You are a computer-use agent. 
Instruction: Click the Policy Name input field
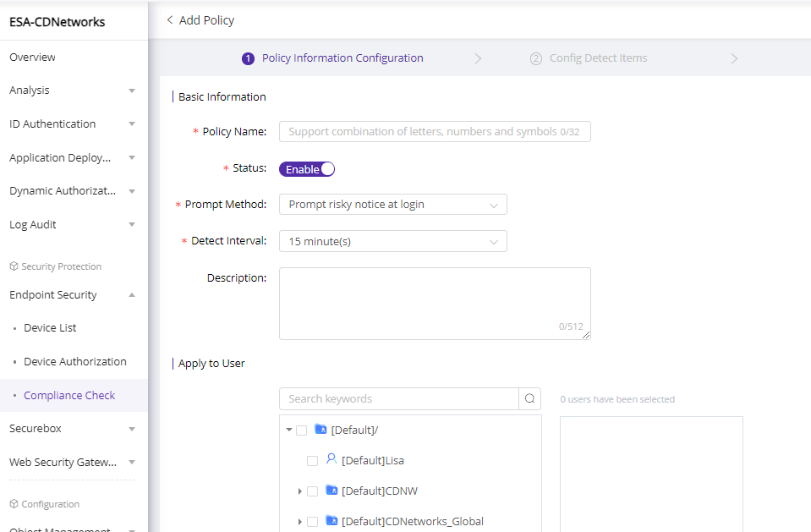tap(435, 131)
